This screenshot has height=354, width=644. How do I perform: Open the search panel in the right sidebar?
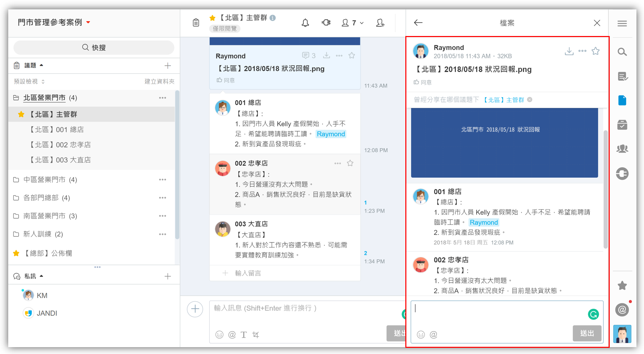click(x=622, y=52)
